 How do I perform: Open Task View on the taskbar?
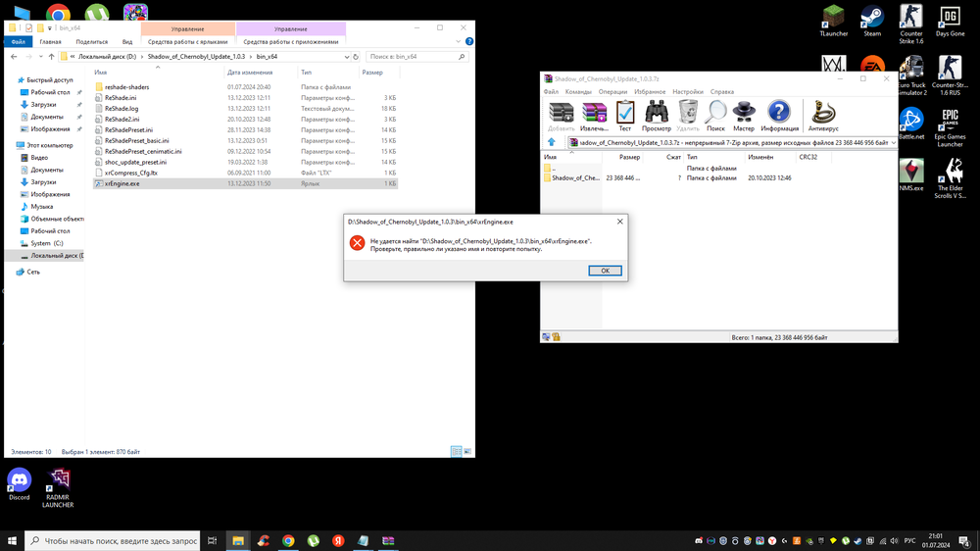coord(213,540)
